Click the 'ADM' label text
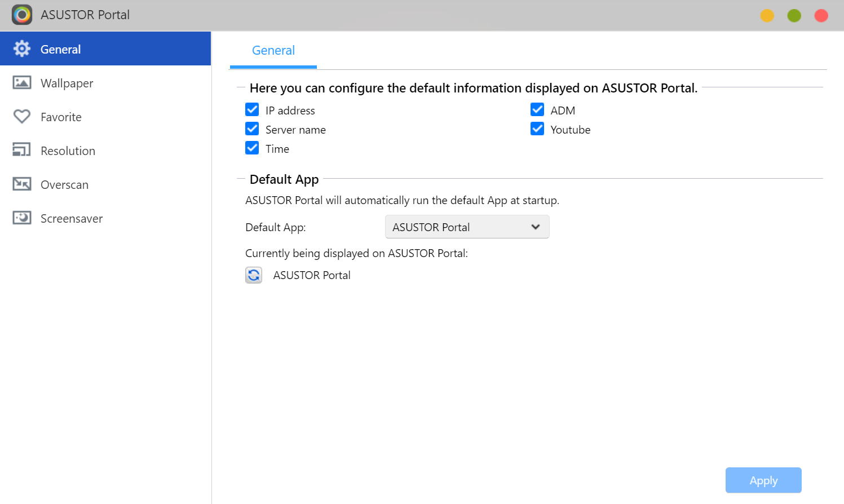 click(x=563, y=110)
